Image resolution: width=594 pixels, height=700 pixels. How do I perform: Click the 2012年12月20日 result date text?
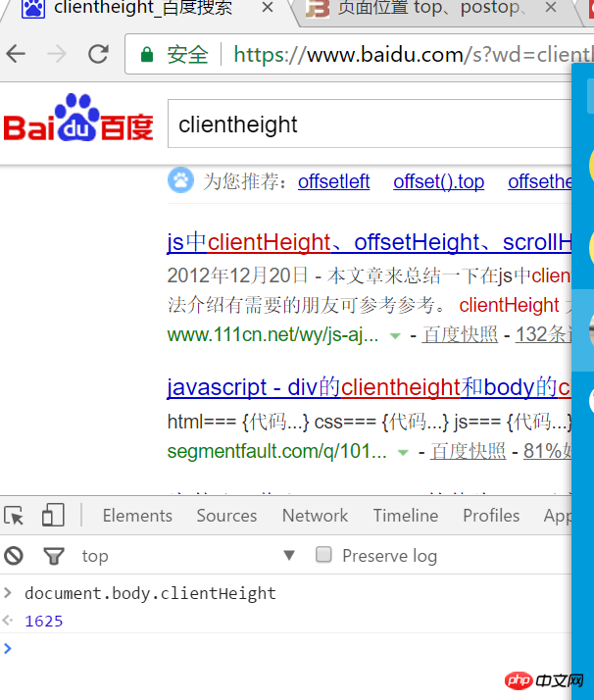237,275
